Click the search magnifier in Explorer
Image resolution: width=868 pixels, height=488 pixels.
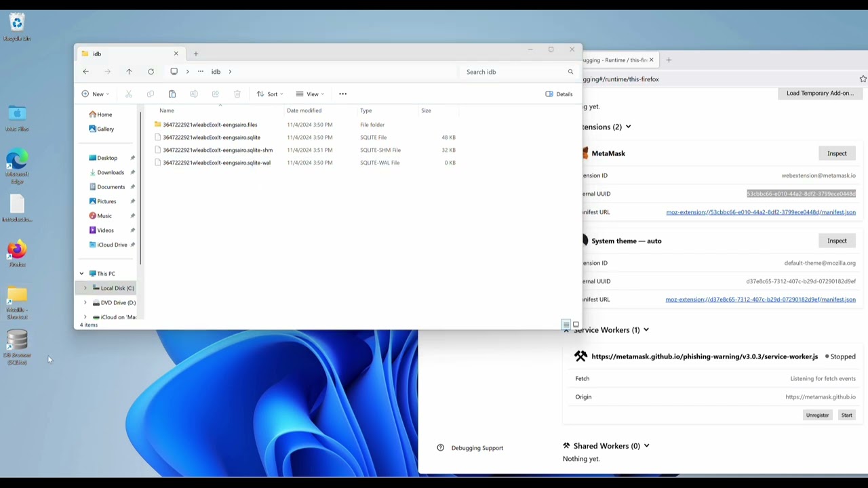(570, 72)
